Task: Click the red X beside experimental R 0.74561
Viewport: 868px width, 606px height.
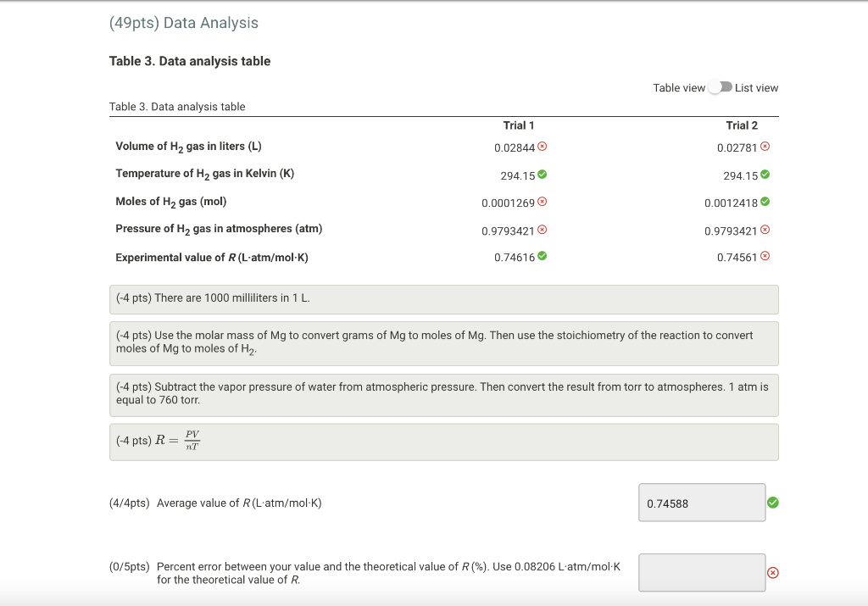Action: (765, 255)
